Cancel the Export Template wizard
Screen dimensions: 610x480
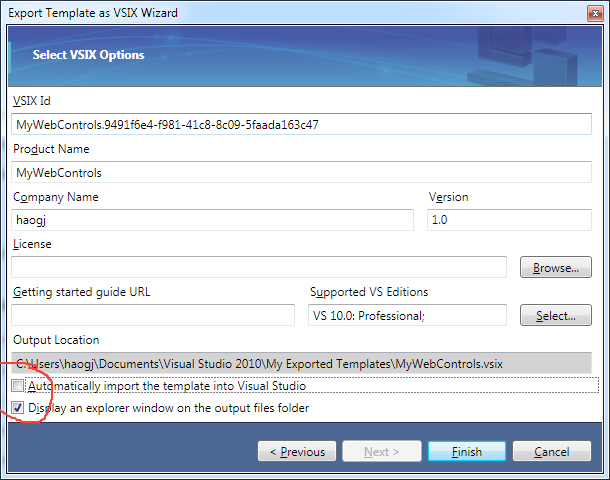click(x=552, y=451)
